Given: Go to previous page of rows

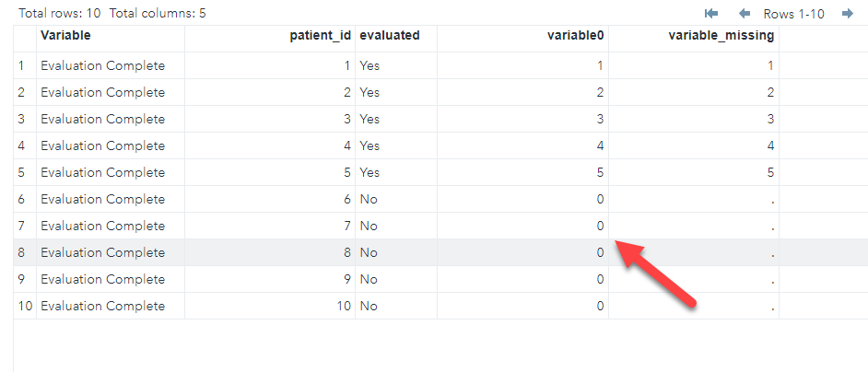Looking at the screenshot, I should pos(745,14).
